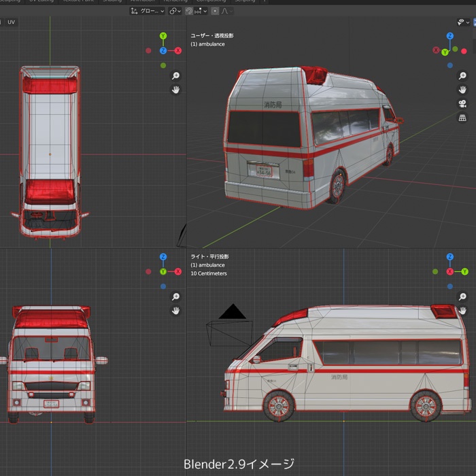The height and width of the screenshot is (476, 476).
Task: Click pan hand icon in right-view viewport
Action: point(462,311)
